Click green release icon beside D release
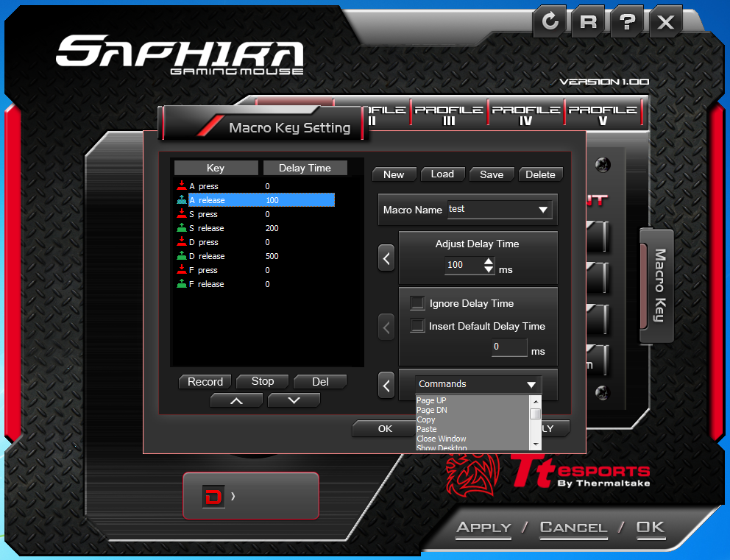 182,255
